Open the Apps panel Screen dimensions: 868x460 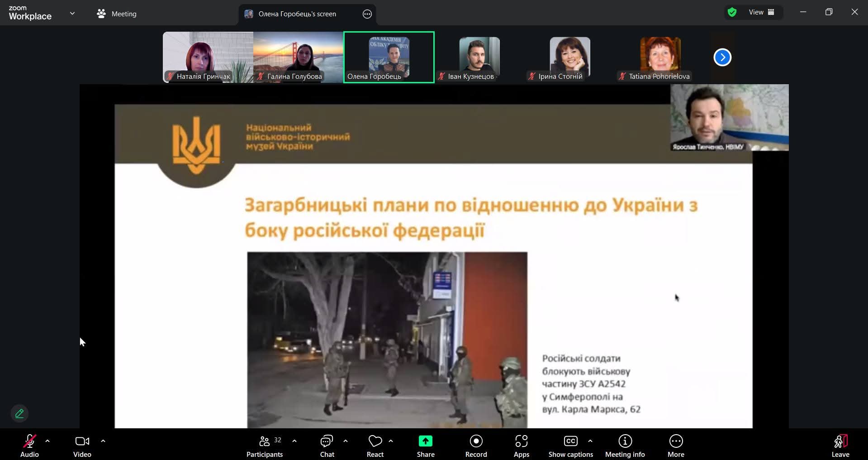[x=521, y=446]
